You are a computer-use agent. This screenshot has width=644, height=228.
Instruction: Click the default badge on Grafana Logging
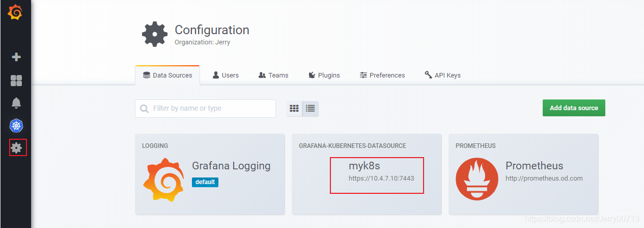205,182
